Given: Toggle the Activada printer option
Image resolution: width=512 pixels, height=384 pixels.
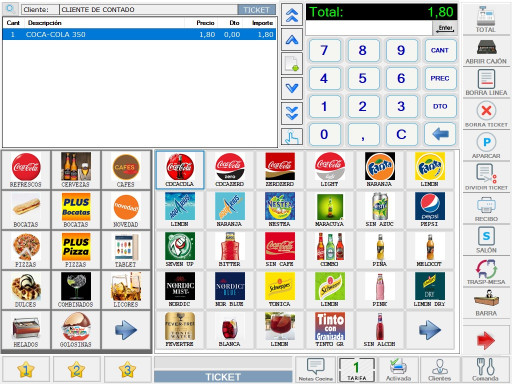Looking at the screenshot, I should point(398,369).
